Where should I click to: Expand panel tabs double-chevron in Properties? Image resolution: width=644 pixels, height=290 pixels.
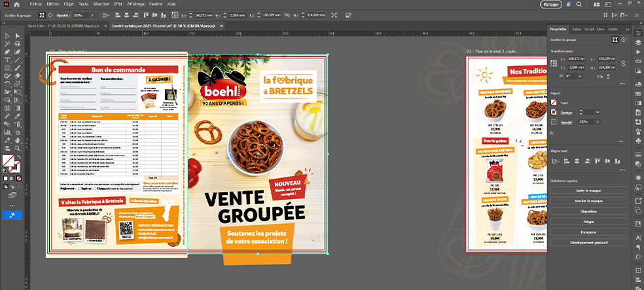point(628,29)
